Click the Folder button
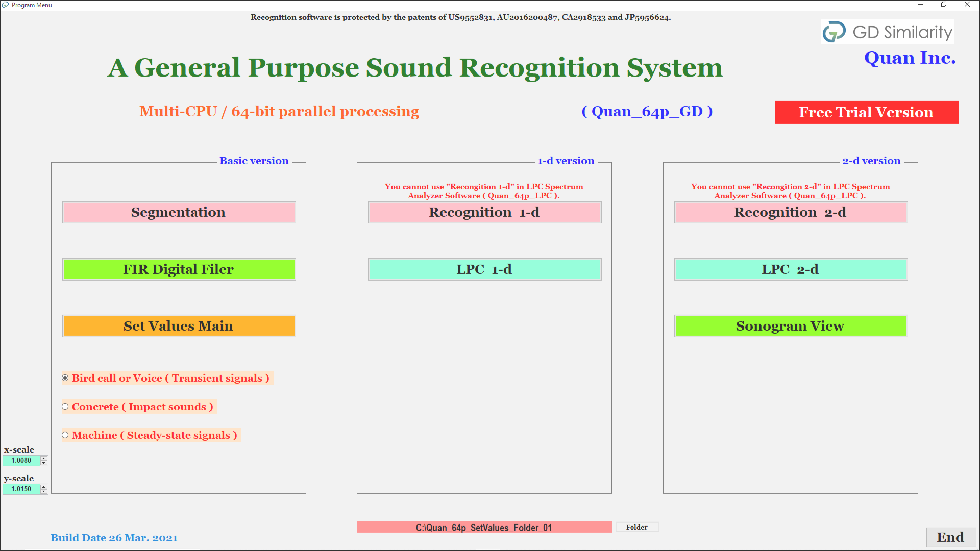980x551 pixels. 637,527
